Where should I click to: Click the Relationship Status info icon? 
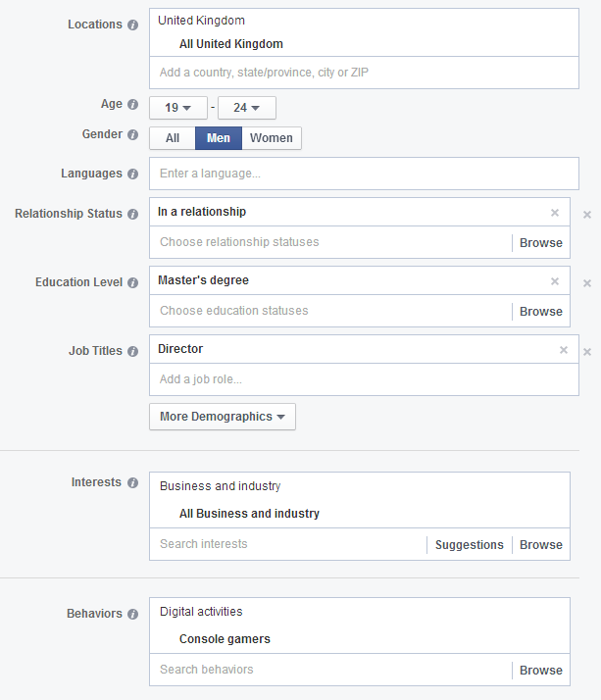point(133,214)
